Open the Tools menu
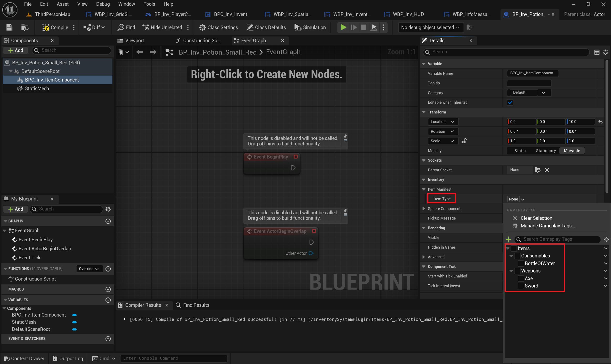 [149, 4]
